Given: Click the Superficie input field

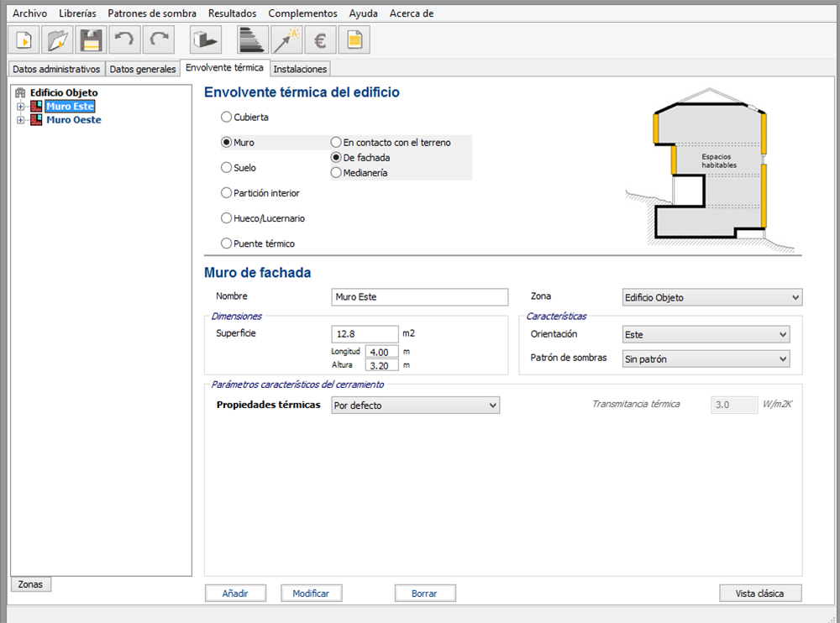Looking at the screenshot, I should point(365,333).
